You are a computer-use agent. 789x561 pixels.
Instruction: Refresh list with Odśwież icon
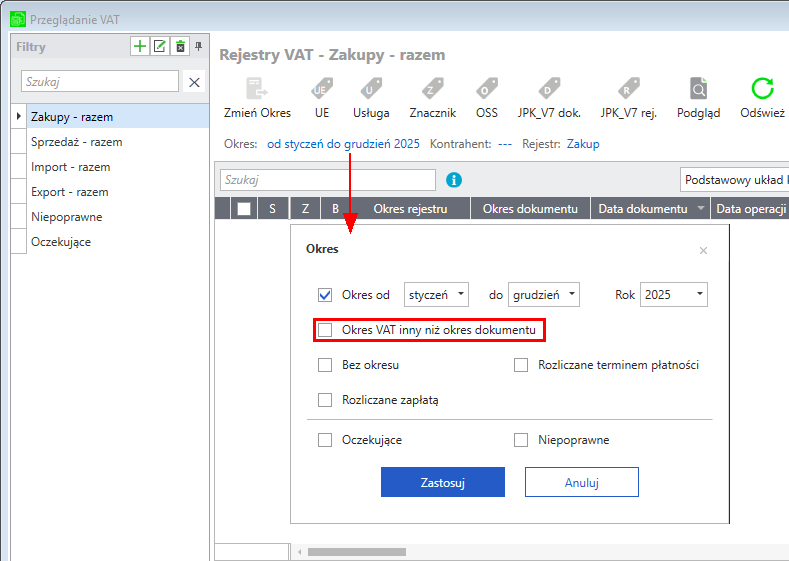763,90
